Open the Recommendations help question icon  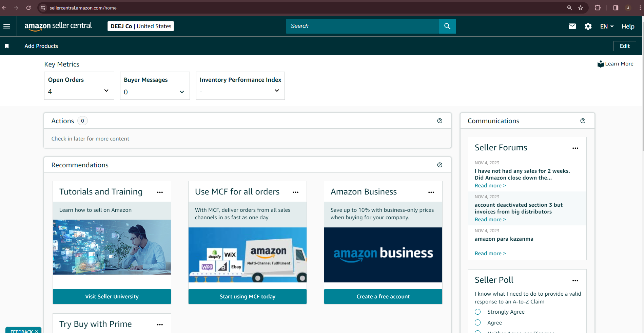click(440, 165)
